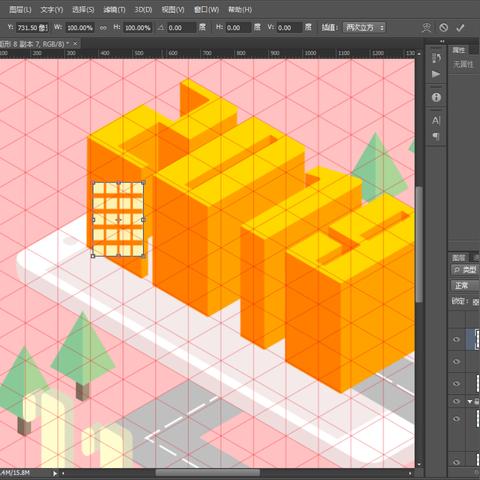The height and width of the screenshot is (480, 480).
Task: Open the 滤镜(T) menu
Action: coord(114,10)
